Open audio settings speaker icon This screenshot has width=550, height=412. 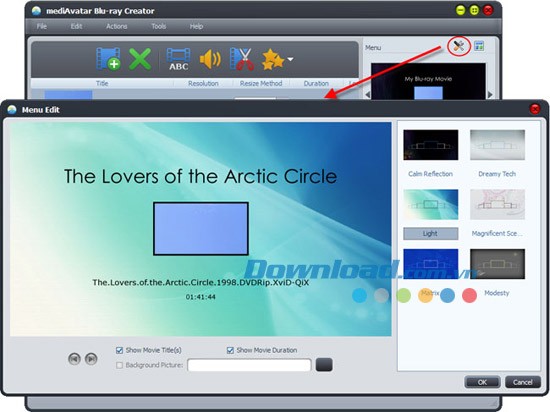point(210,59)
